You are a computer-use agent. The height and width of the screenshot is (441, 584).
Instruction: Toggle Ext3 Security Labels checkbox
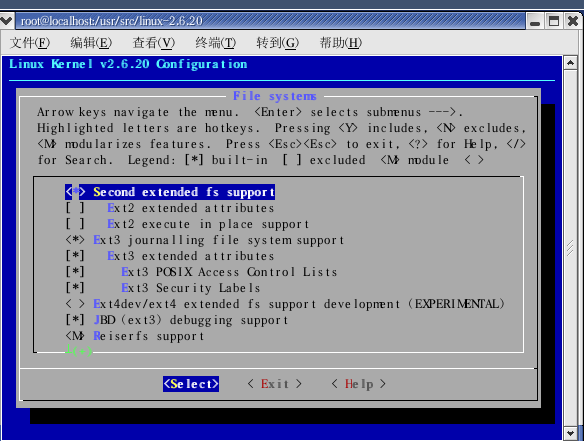75,288
